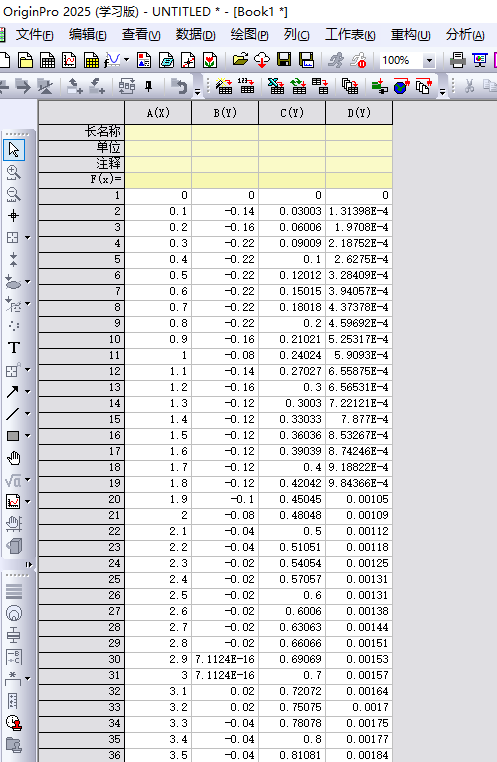The height and width of the screenshot is (762, 497).
Task: Expand the import toolbar overflow arrow
Action: point(442,91)
